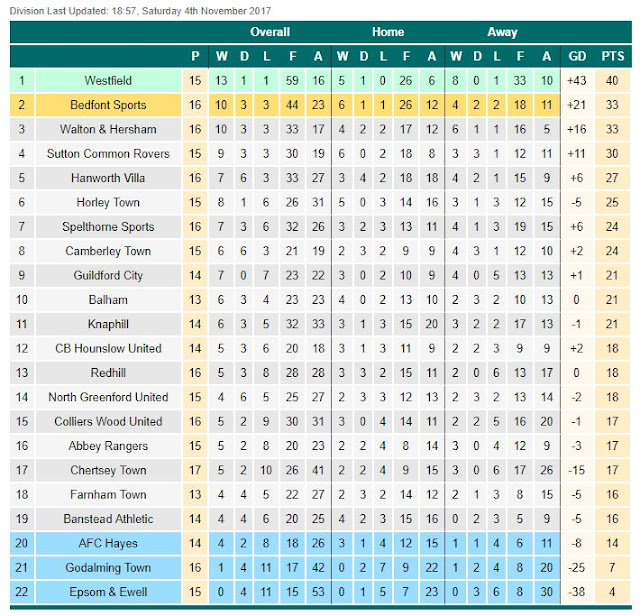
Task: Click Banstead Athletic played value 14
Action: coord(195,519)
